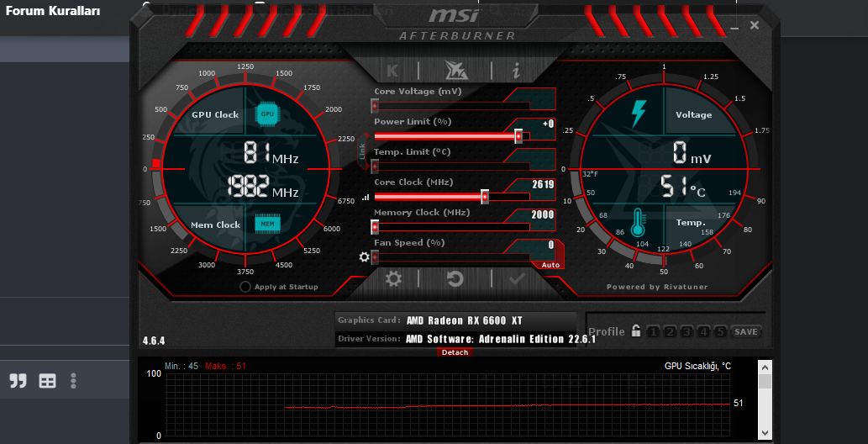This screenshot has height=444, width=868.
Task: Click the AMD Radeon RX 6600 XT graphics card name
Action: tap(464, 320)
